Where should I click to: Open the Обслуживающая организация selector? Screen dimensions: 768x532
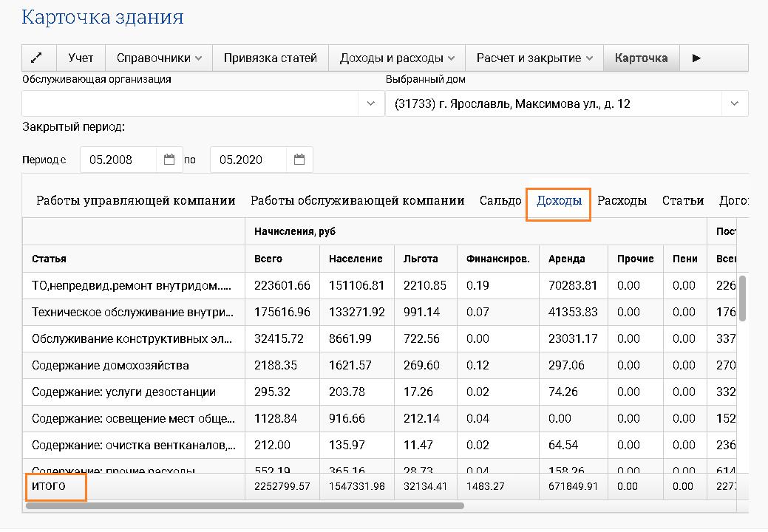pos(370,103)
